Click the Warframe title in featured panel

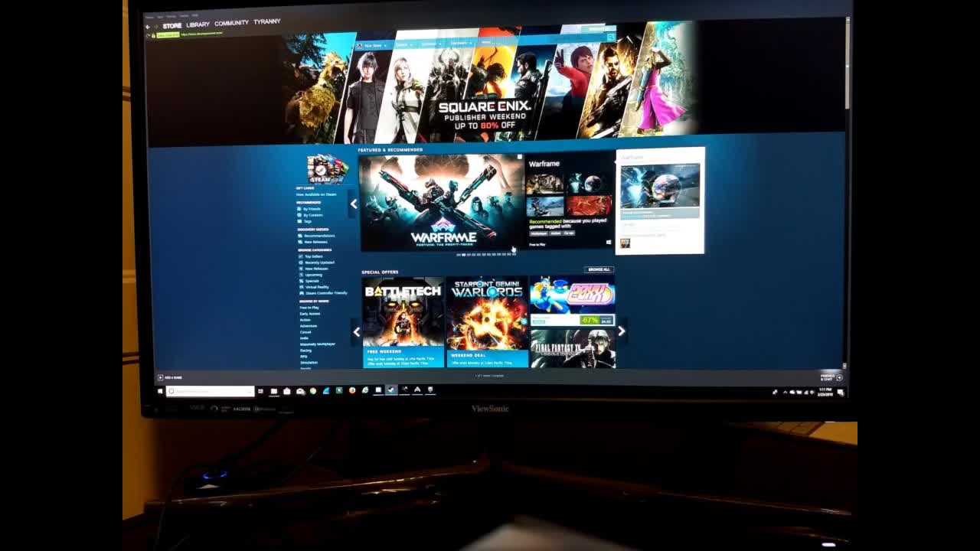544,164
